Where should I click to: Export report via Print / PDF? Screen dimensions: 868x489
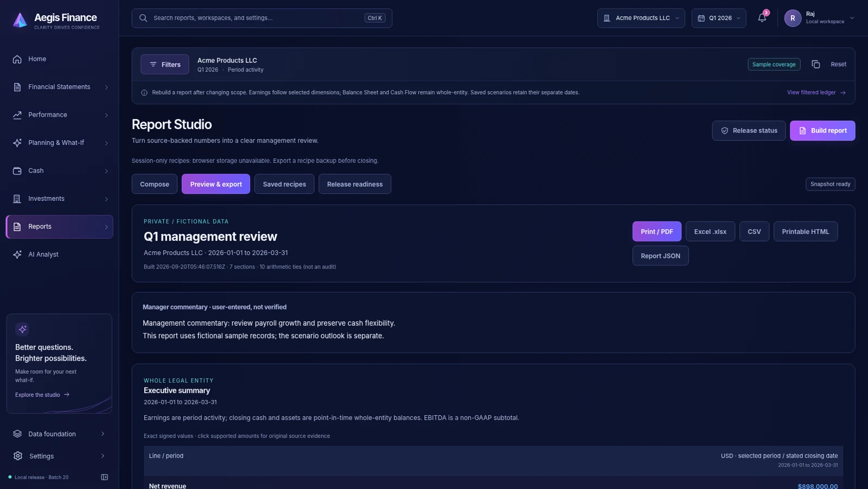tap(657, 231)
